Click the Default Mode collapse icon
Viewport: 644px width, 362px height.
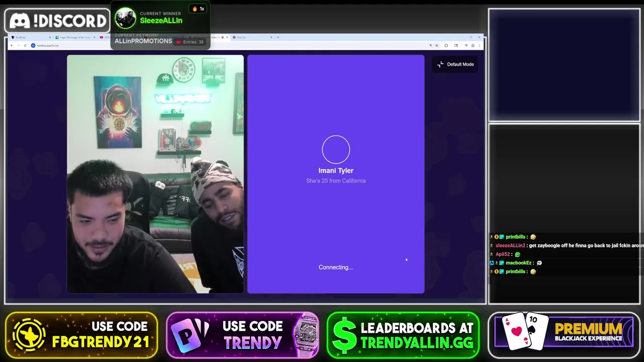[x=440, y=64]
